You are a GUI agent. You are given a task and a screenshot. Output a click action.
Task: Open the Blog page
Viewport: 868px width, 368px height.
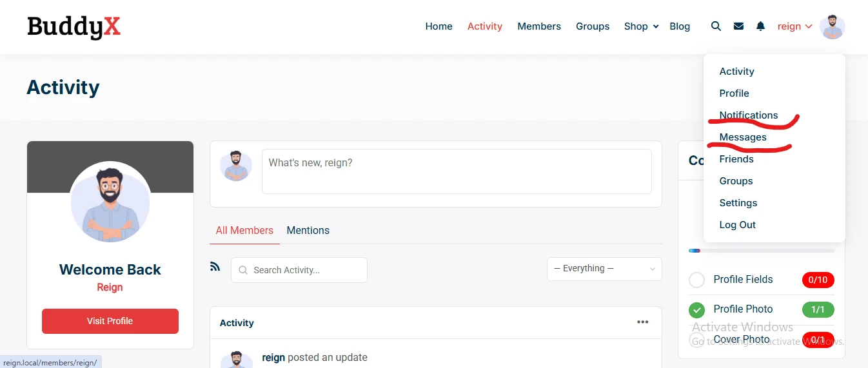click(680, 26)
